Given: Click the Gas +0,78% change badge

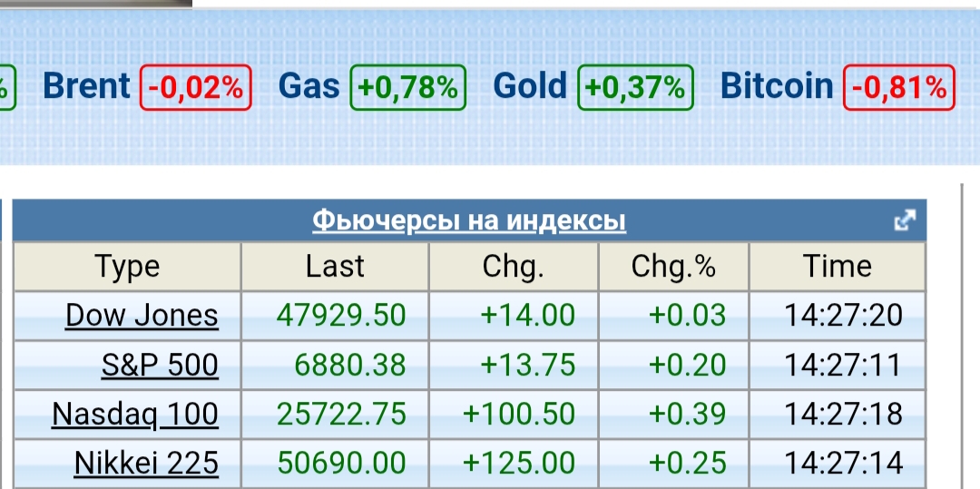Looking at the screenshot, I should click(x=407, y=88).
